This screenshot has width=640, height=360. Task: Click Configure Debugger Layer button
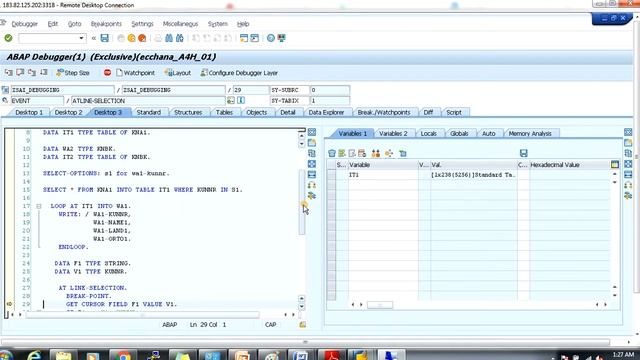coord(239,73)
